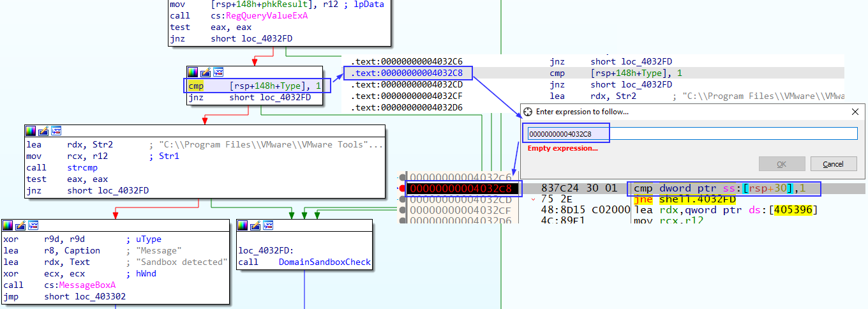Click .text:00000000004032CD address in listing
This screenshot has height=309, width=868.
point(407,85)
